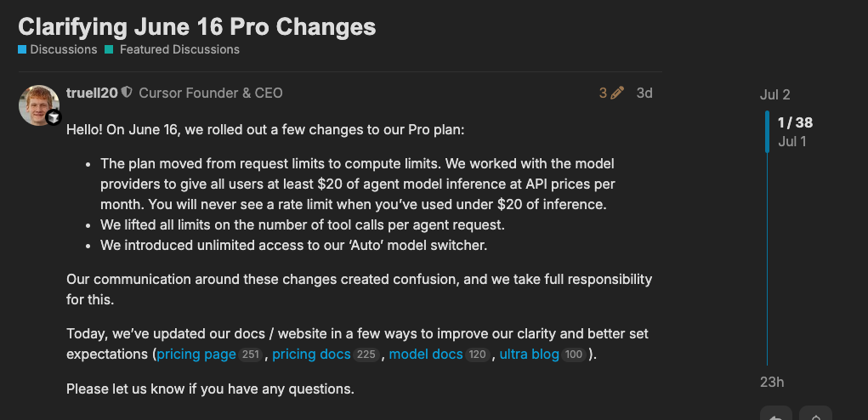Click the moderator shield icon beside truell20
The image size is (868, 420).
click(x=127, y=93)
